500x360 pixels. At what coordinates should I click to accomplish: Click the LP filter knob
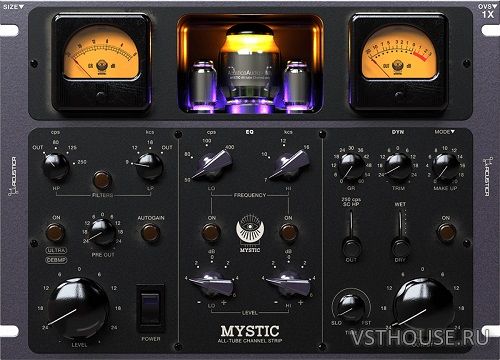pyautogui.click(x=149, y=166)
